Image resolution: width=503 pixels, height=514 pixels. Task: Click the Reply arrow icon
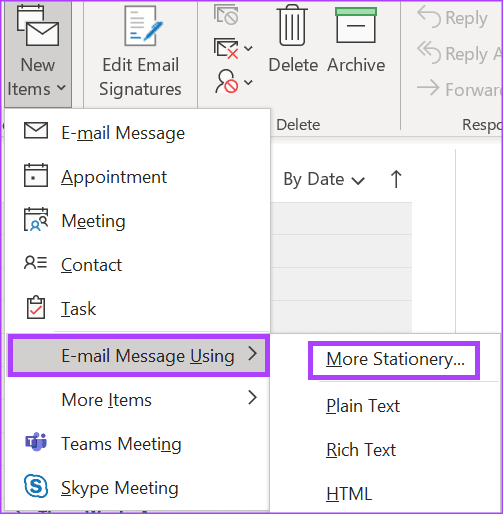point(429,17)
